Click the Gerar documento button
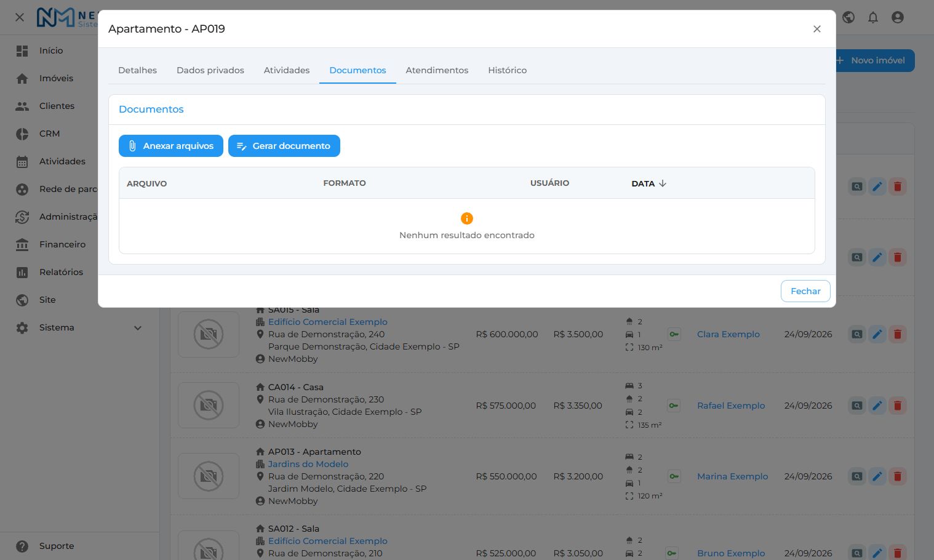Screen dimensions: 934x560 point(284,146)
